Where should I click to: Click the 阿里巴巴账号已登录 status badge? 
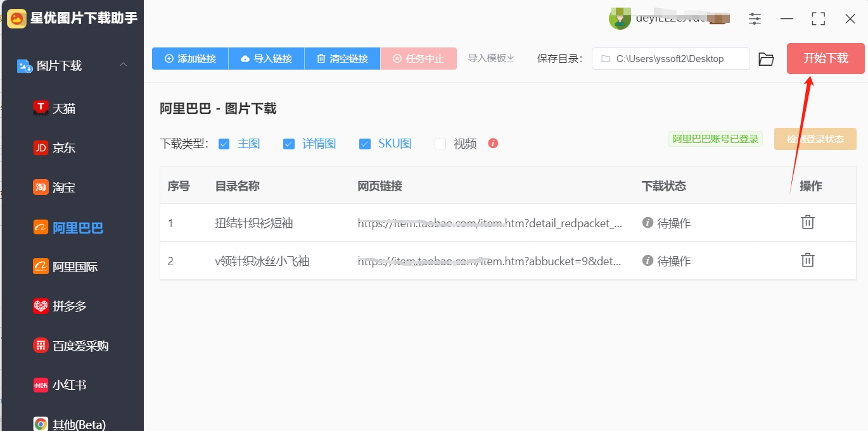[x=715, y=139]
